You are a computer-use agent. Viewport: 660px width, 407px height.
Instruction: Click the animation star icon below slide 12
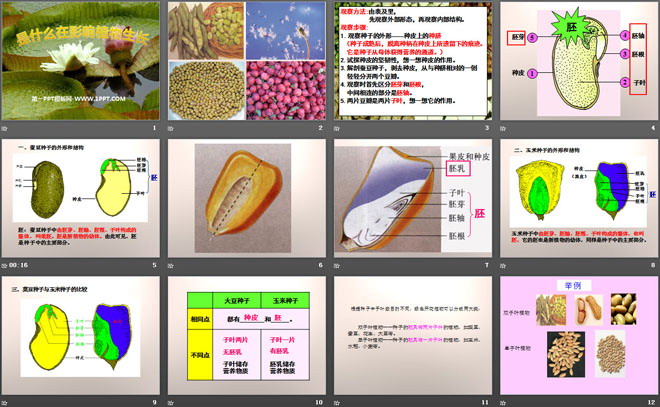pyautogui.click(x=503, y=403)
